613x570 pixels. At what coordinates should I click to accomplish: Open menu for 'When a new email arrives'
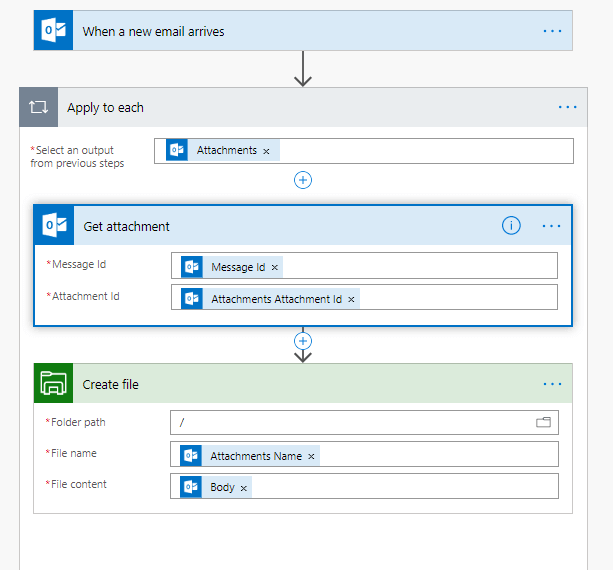click(552, 31)
